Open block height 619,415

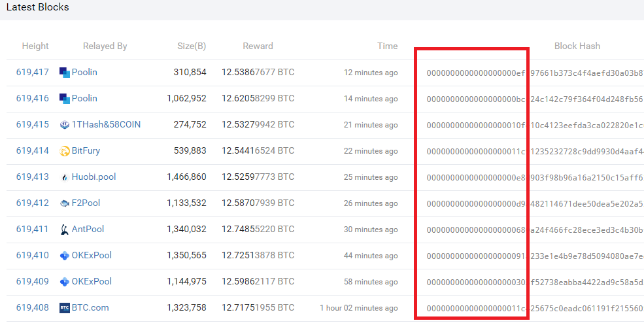(33, 124)
